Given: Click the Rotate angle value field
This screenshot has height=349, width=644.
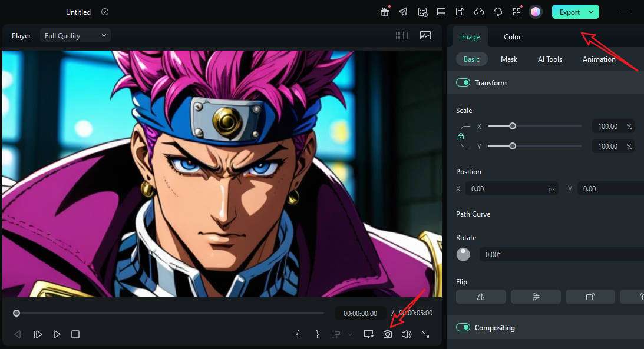Looking at the screenshot, I should point(562,255).
